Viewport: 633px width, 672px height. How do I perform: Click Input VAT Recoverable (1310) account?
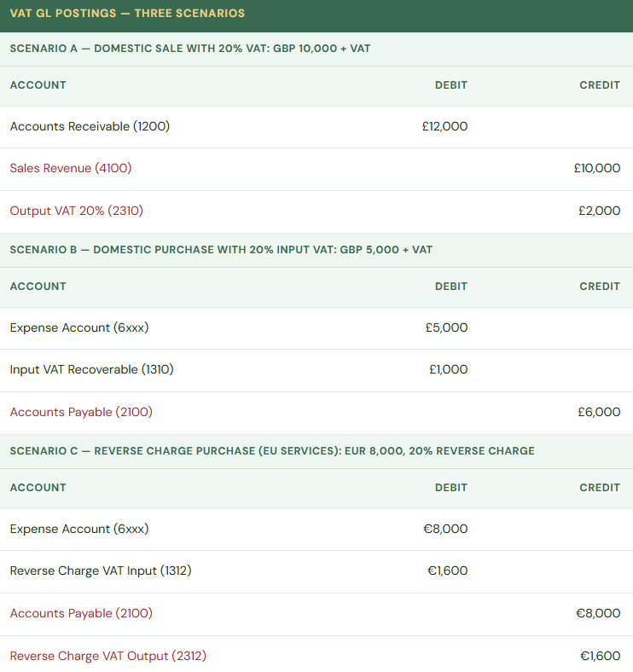pos(91,369)
